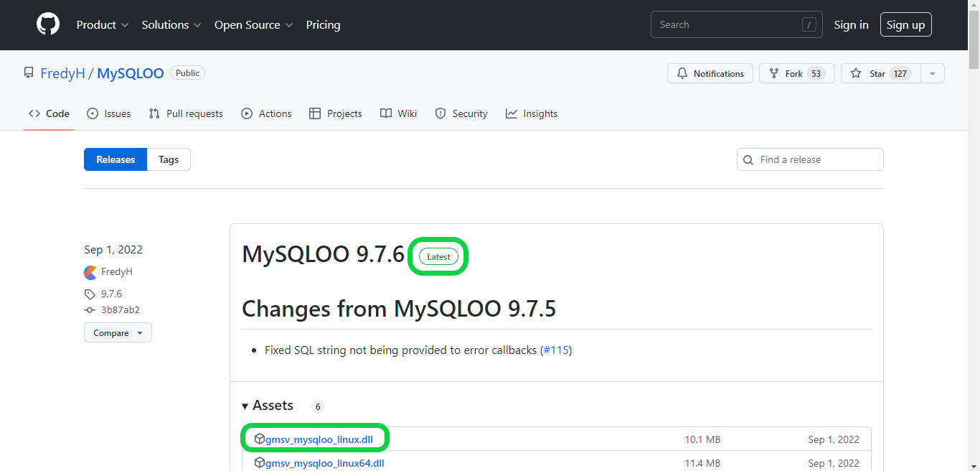Open the Solutions menu
Screen dimensions: 980x471
pyautogui.click(x=171, y=24)
